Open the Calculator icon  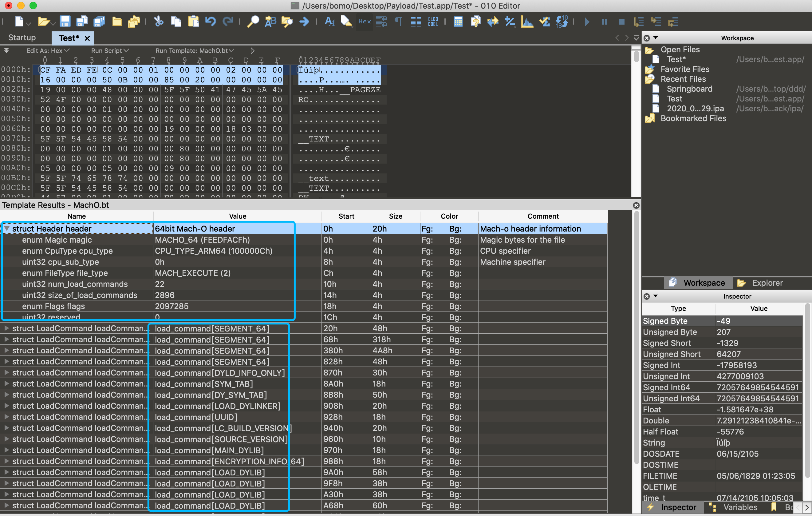pos(458,22)
